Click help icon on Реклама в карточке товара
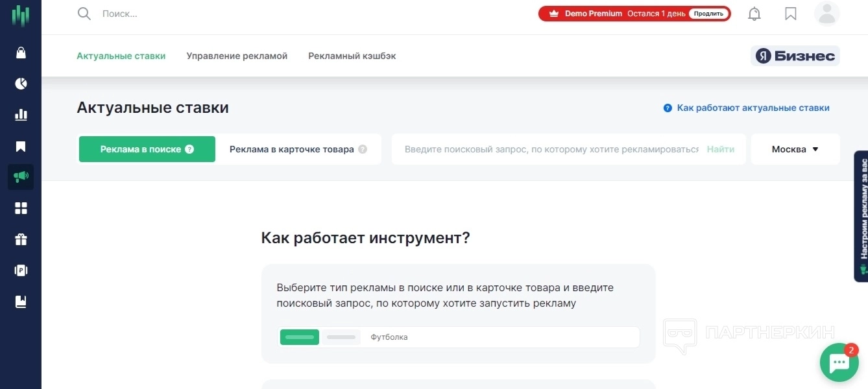Viewport: 868px width, 389px height. (x=363, y=149)
